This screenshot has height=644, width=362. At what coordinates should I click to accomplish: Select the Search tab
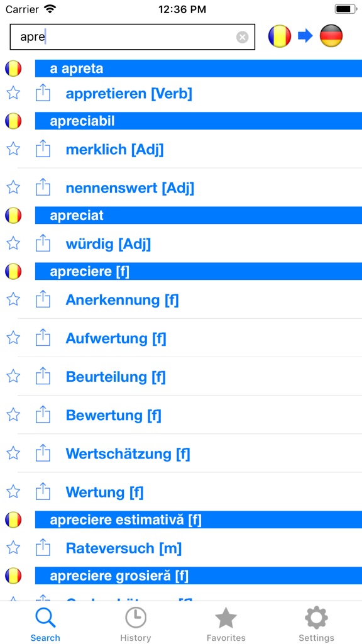pos(45,623)
